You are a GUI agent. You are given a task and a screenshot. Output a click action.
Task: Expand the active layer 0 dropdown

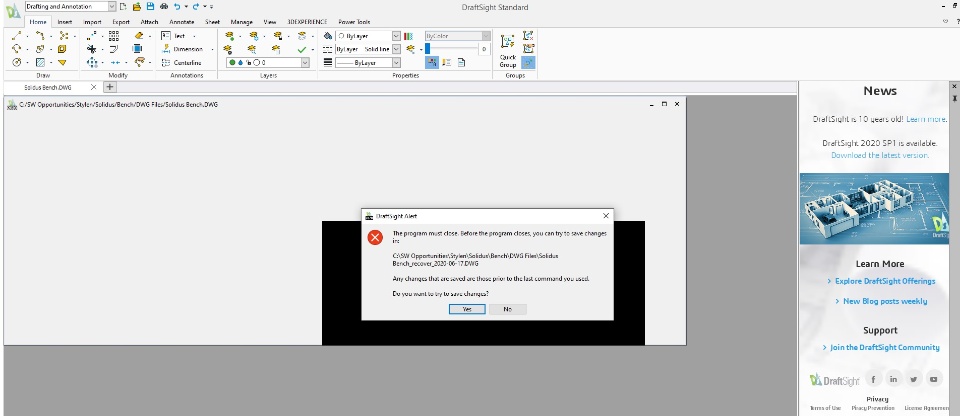305,62
